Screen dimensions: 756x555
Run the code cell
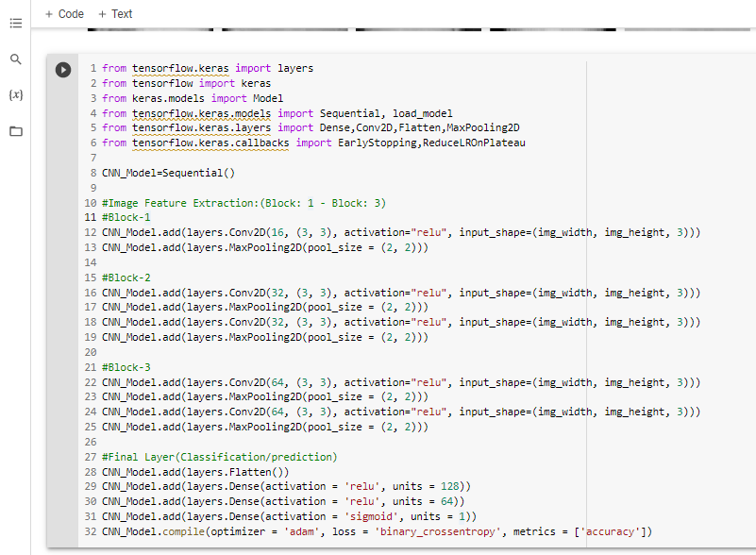tap(62, 68)
